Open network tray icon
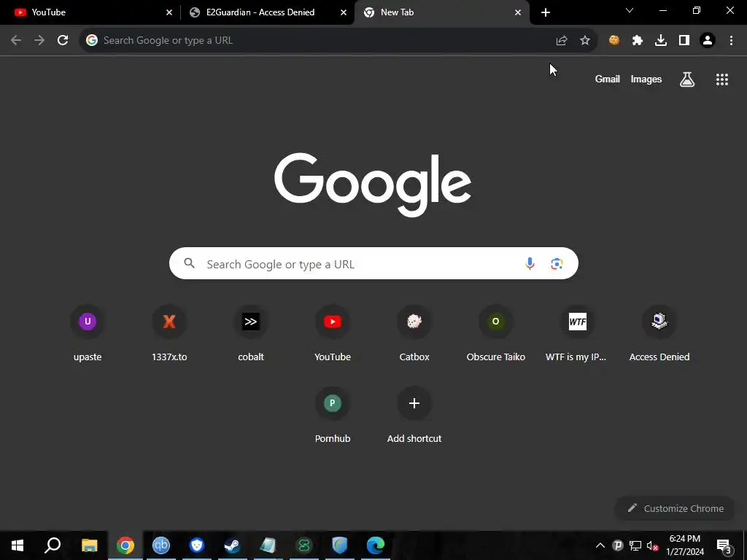The width and height of the screenshot is (747, 560). tap(635, 545)
